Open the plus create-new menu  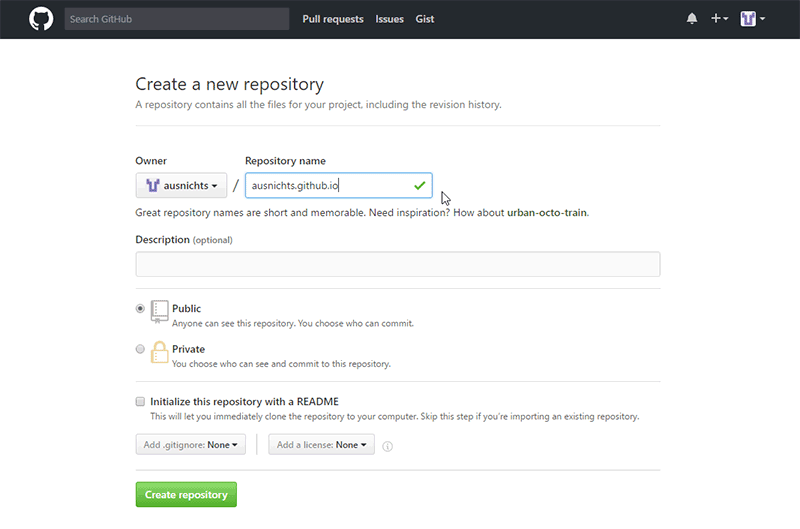(719, 18)
